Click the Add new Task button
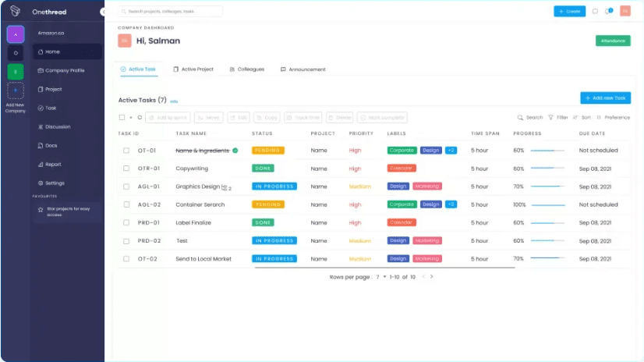Screen dimensions: 644x362 tap(605, 98)
